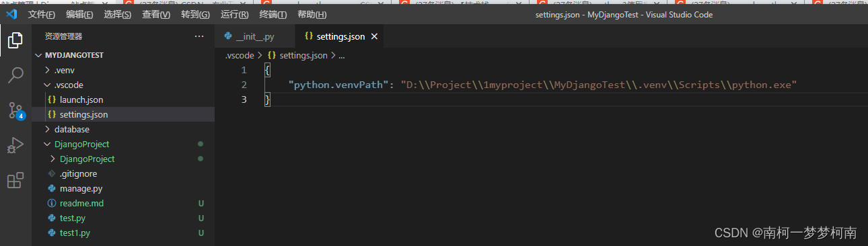
Task: Click the U status badge on readme.md
Action: tap(201, 203)
